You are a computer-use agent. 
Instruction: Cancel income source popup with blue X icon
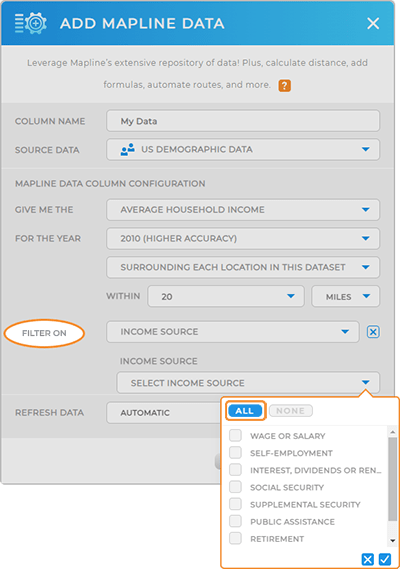(368, 559)
